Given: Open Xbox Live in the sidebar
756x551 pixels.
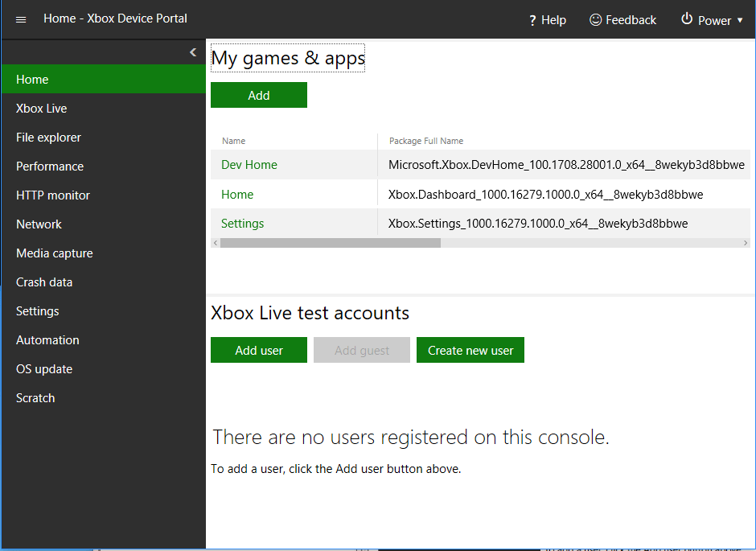Looking at the screenshot, I should 104,109.
